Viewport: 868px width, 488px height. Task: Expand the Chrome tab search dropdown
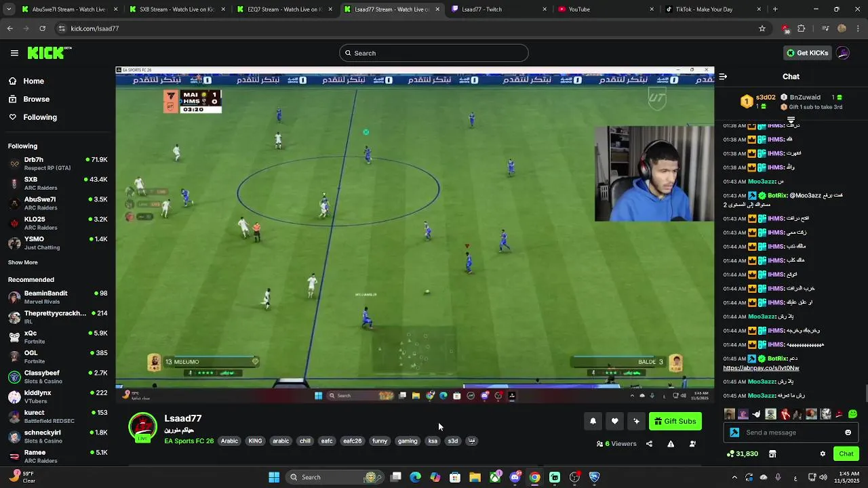[10, 9]
